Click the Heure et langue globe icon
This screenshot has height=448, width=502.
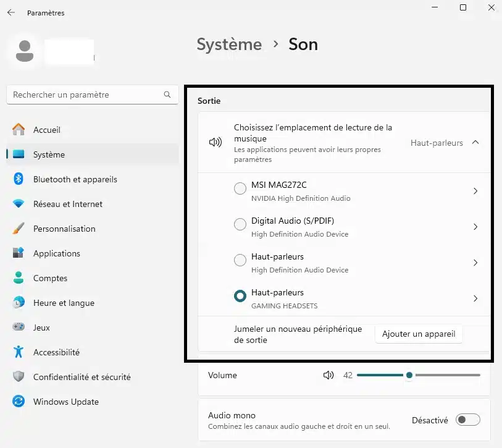19,302
